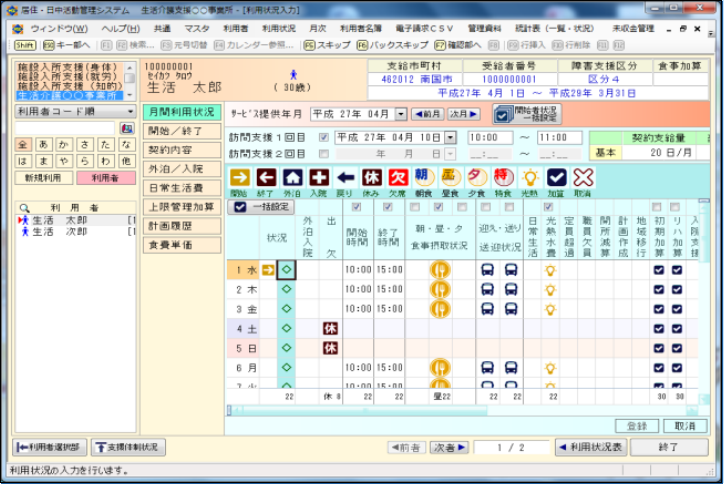Select the 外泊 house icon

tap(292, 178)
